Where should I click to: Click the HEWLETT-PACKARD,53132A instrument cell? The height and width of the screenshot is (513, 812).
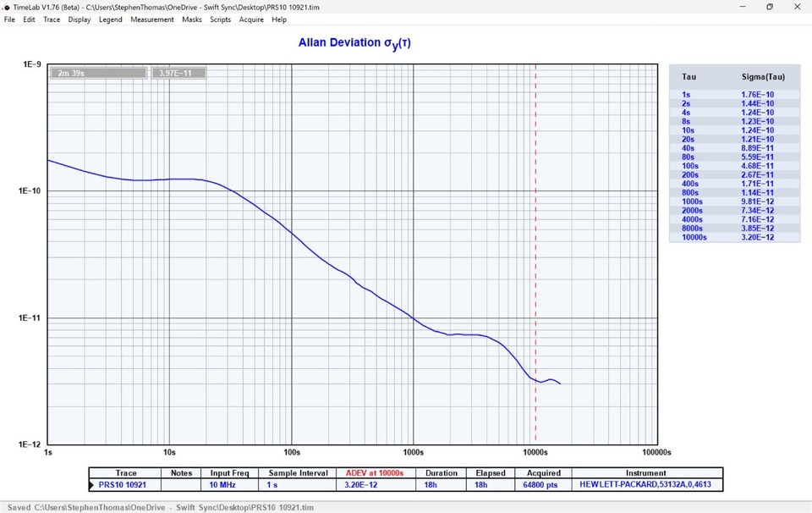tap(645, 484)
